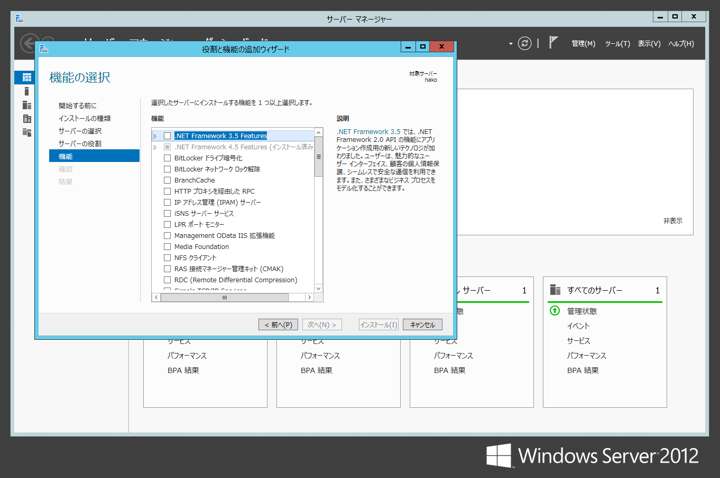Check BitLocker ドライブ暗号化 checkbox

(167, 158)
